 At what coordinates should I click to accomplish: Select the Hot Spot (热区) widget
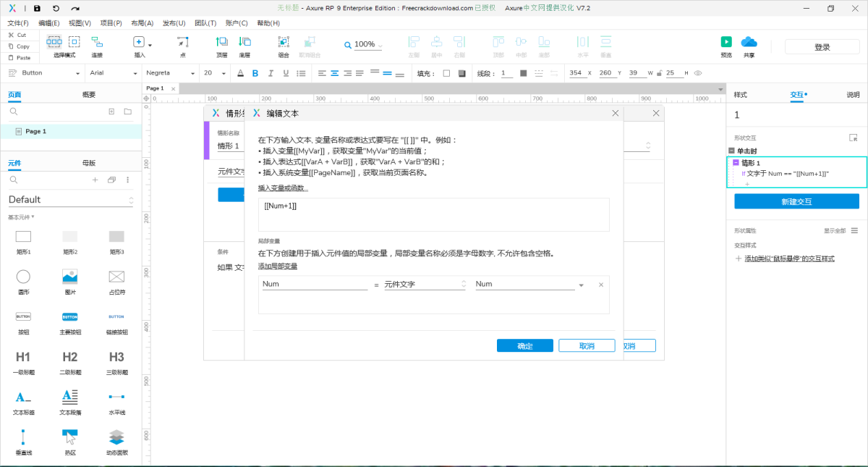(70, 437)
